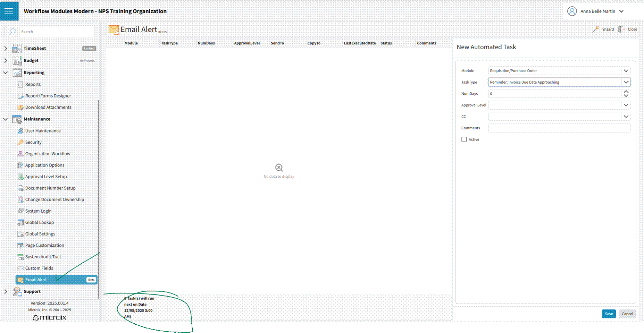
Task: Open Security with the key icon
Action: pyautogui.click(x=20, y=142)
